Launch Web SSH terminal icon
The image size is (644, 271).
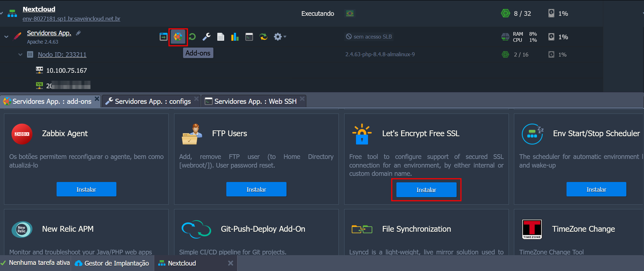(x=249, y=37)
